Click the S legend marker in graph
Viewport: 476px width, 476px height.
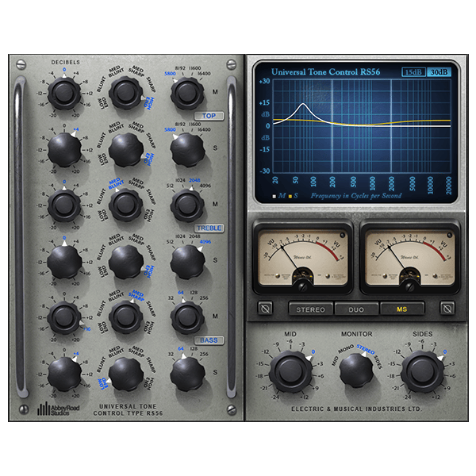(290, 197)
